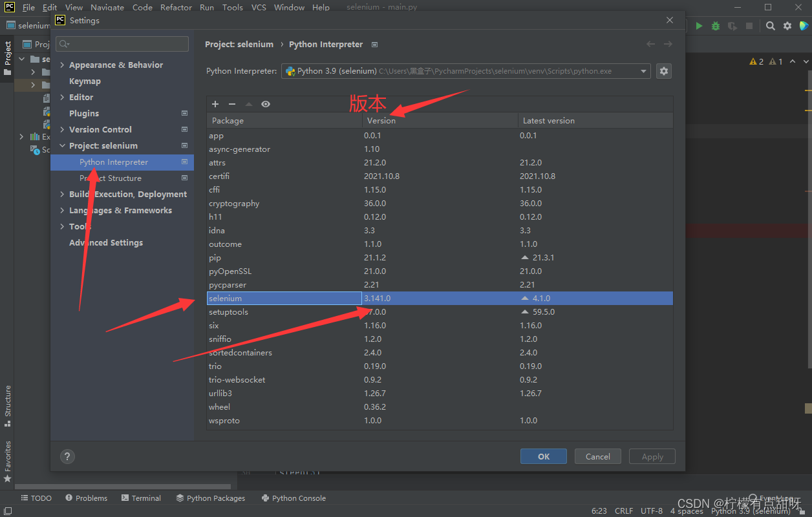
Task: Open the Navigate menu
Action: tap(107, 7)
